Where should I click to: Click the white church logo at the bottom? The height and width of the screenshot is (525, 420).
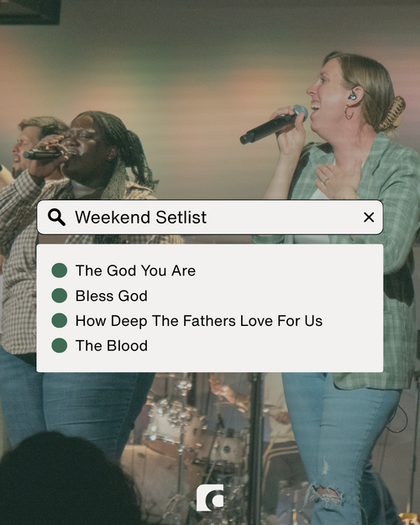[210, 497]
